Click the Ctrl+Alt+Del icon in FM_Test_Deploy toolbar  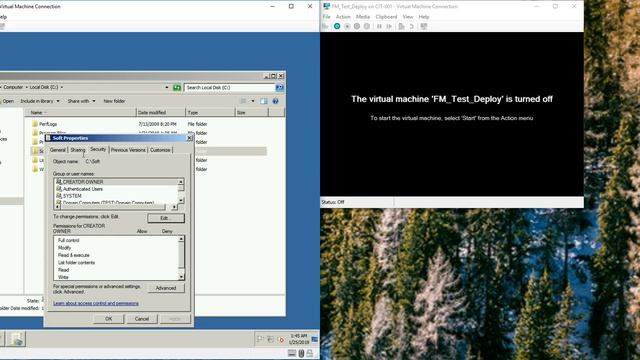[x=325, y=26]
